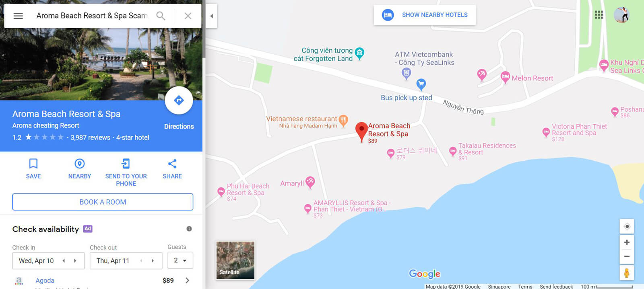Click the search magnifier icon
Viewport: 644px width, 289px height.
pos(161,16)
